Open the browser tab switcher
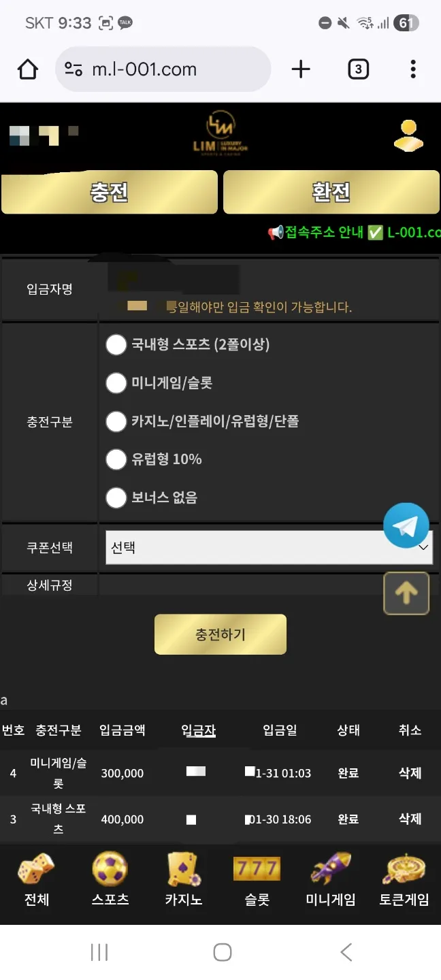 point(358,69)
